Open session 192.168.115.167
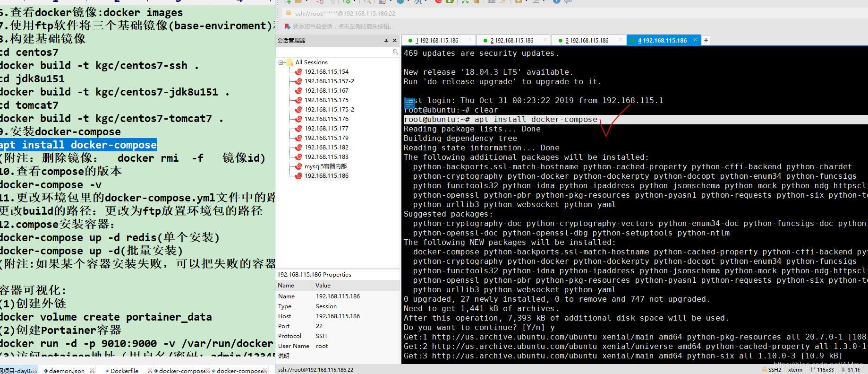Viewport: 868px width, 374px height. tap(326, 91)
